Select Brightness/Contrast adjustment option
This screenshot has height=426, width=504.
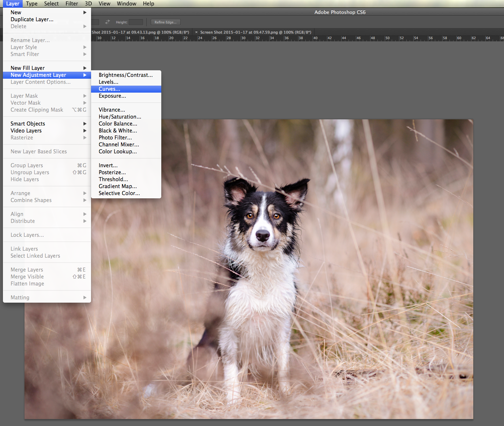click(x=125, y=75)
